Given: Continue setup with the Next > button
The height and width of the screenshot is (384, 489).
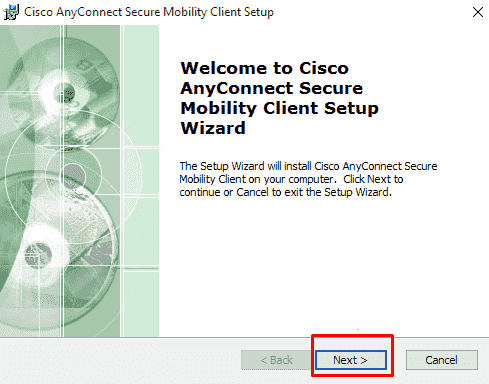Looking at the screenshot, I should 351,360.
